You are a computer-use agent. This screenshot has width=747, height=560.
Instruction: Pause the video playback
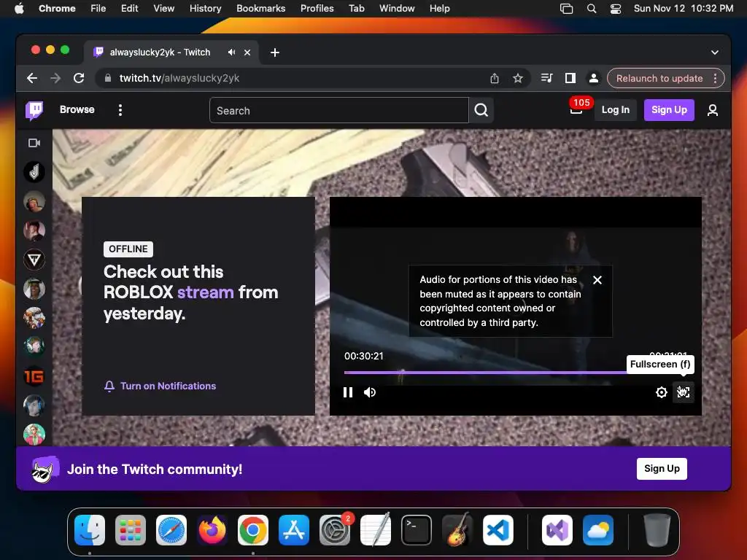click(348, 392)
